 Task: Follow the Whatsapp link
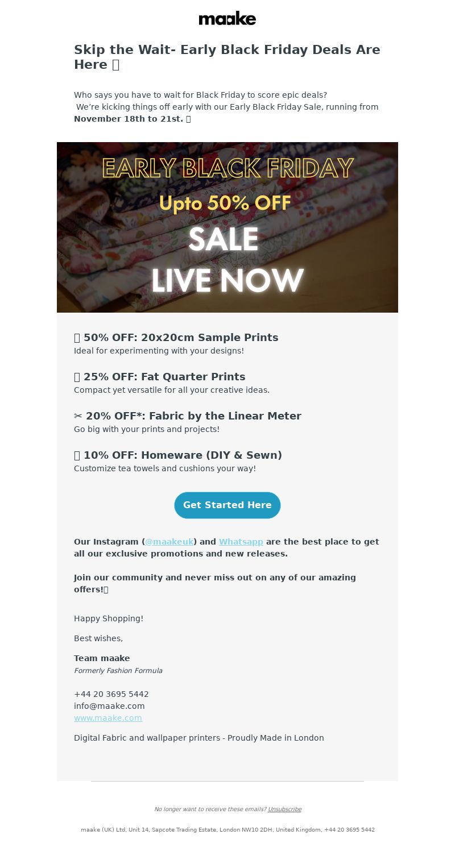[x=241, y=542]
